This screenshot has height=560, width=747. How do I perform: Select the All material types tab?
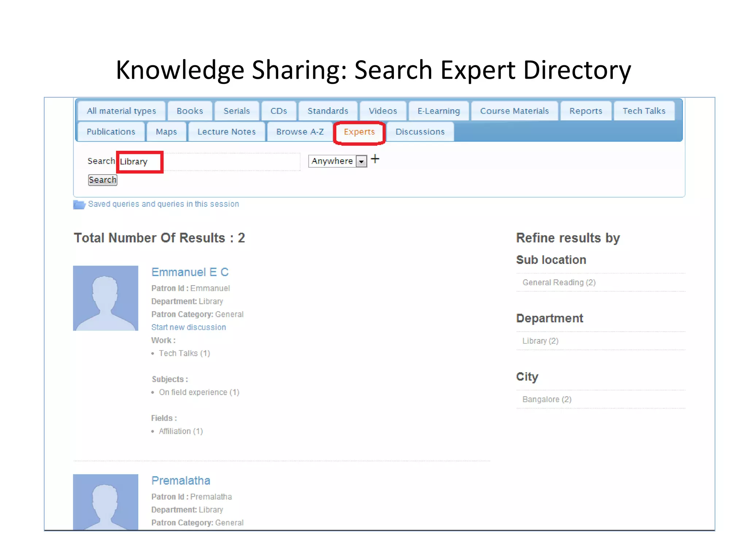coord(121,111)
